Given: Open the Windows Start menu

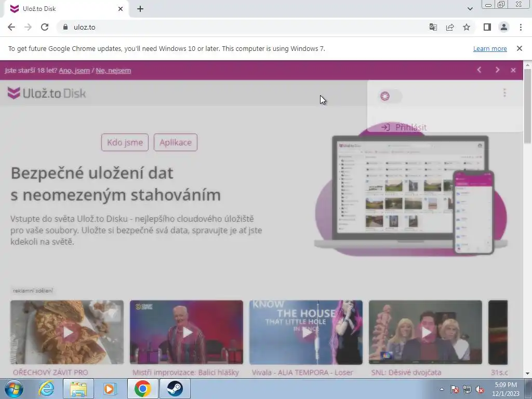Looking at the screenshot, I should coord(14,389).
